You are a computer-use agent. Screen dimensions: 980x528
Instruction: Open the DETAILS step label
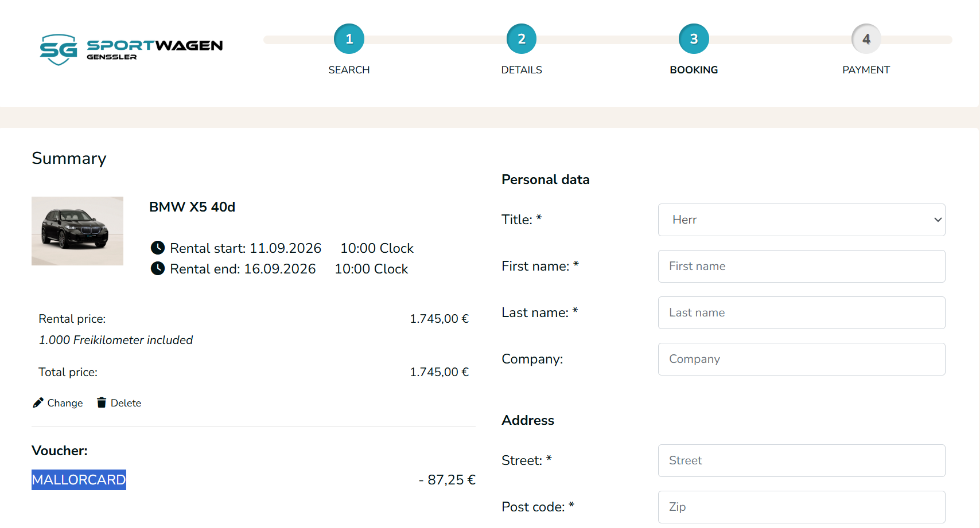(522, 70)
